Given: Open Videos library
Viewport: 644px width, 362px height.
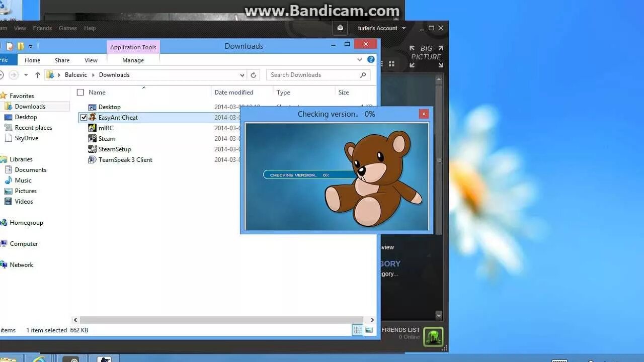Looking at the screenshot, I should (24, 201).
